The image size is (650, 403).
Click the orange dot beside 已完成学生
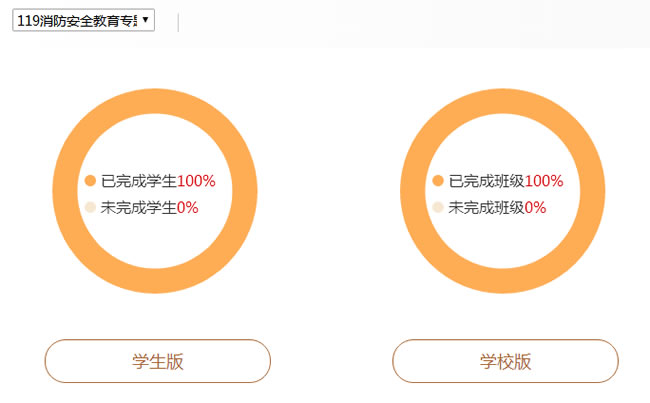pyautogui.click(x=90, y=181)
